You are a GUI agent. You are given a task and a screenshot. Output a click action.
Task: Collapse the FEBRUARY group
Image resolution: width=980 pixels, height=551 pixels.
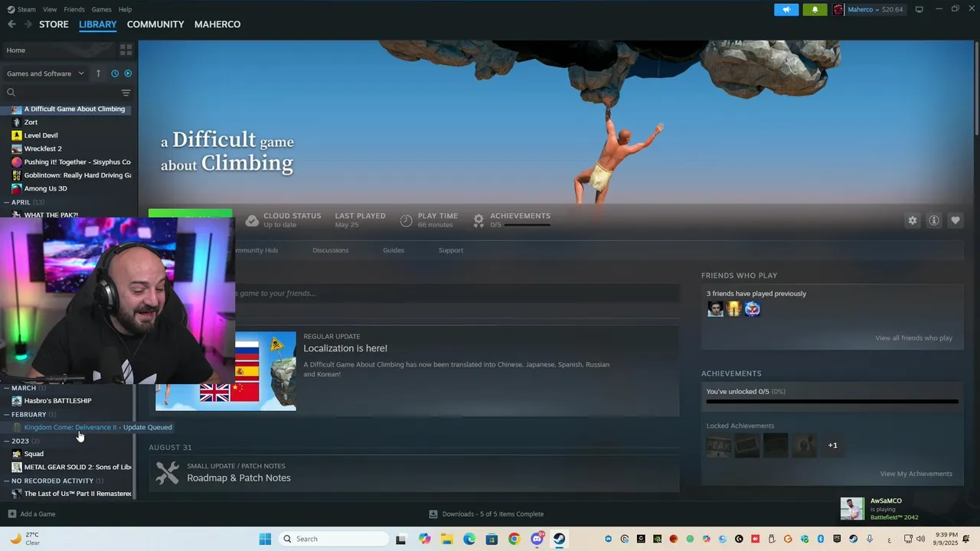pyautogui.click(x=6, y=415)
